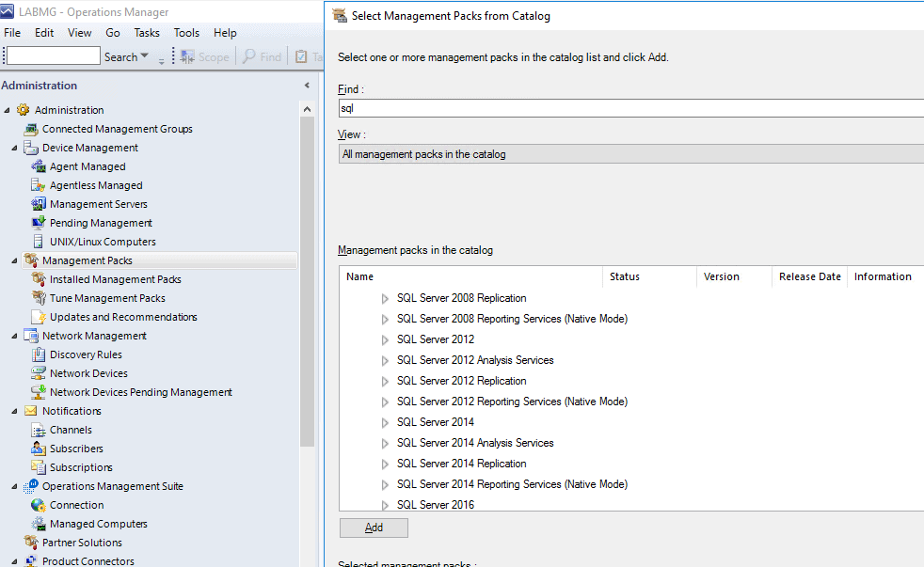Click the toolbar search input box
The image size is (924, 567).
coord(53,55)
